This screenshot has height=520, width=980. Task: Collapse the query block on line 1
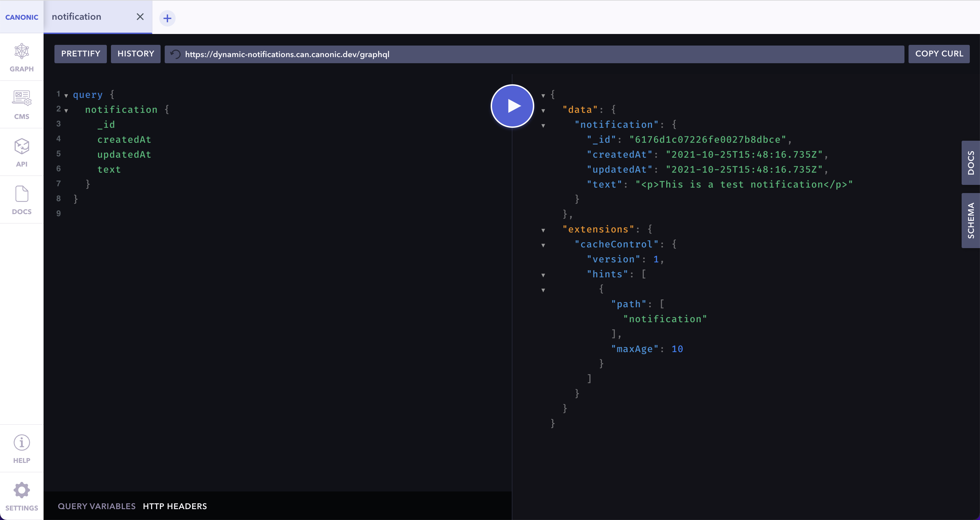click(66, 96)
